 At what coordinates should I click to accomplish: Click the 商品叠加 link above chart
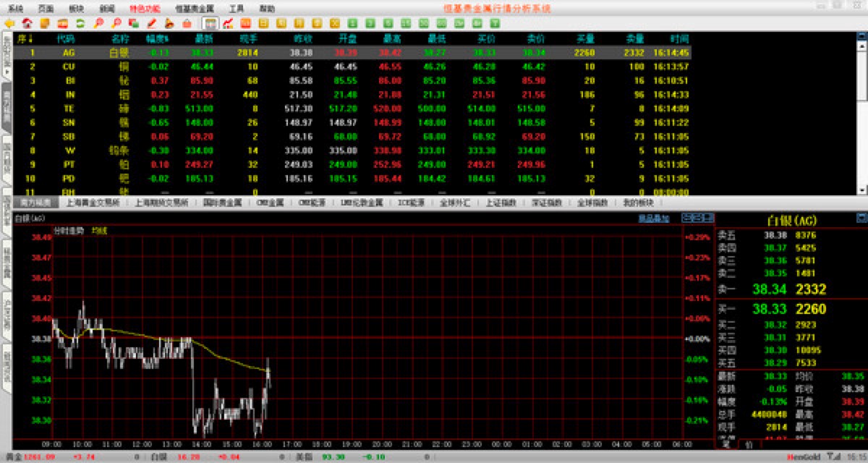pyautogui.click(x=653, y=218)
